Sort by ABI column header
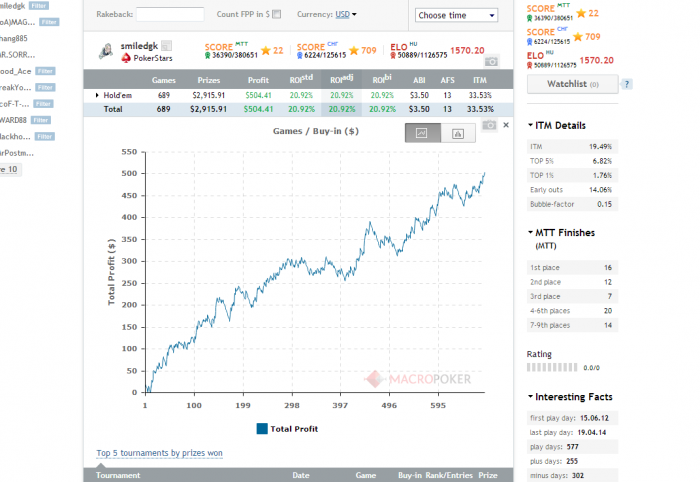 [x=419, y=80]
